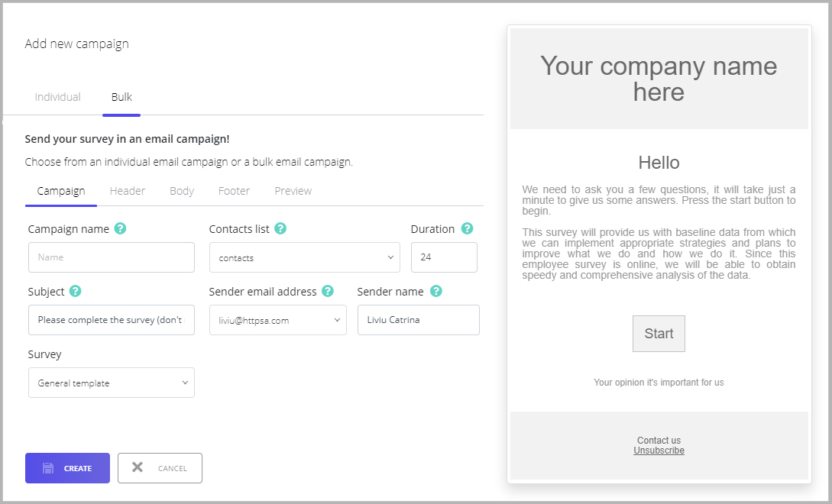Click help icon beside Contacts list
The width and height of the screenshot is (832, 504).
point(280,228)
